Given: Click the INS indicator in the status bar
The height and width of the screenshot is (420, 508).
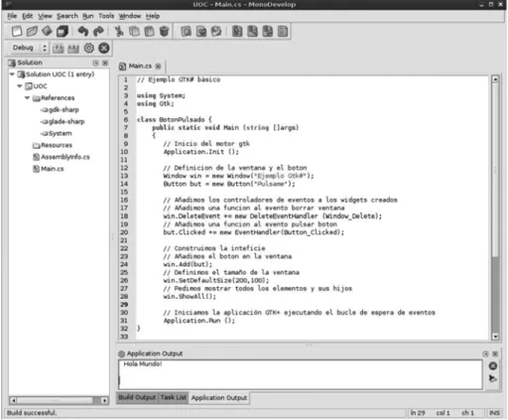Looking at the screenshot, I should pos(494,413).
